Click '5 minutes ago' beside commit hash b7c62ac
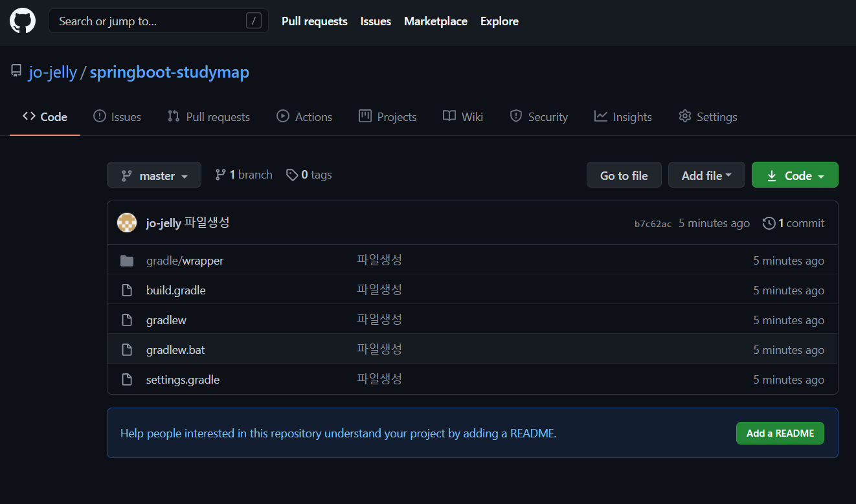This screenshot has height=504, width=856. click(714, 223)
